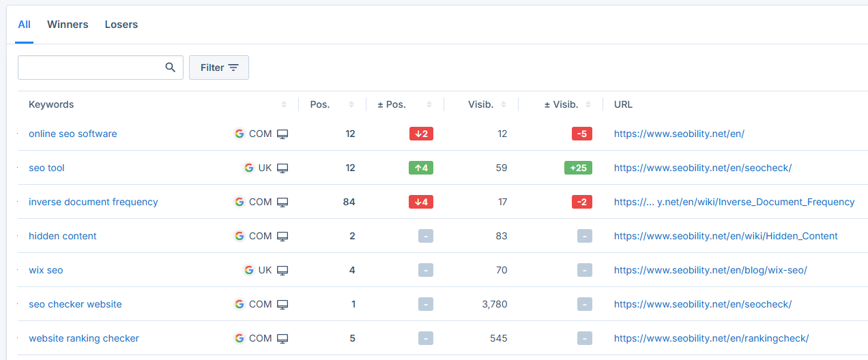Image resolution: width=868 pixels, height=360 pixels.
Task: Select the All tab
Action: point(25,25)
